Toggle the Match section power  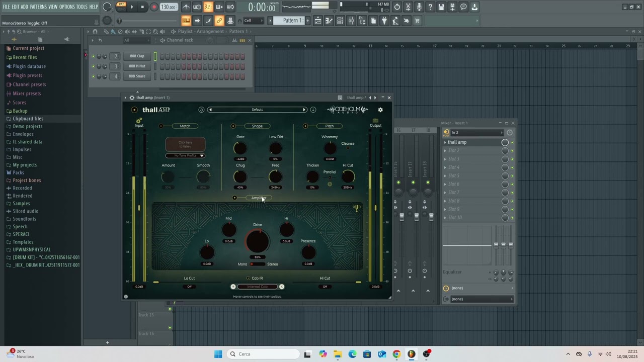tap(161, 126)
